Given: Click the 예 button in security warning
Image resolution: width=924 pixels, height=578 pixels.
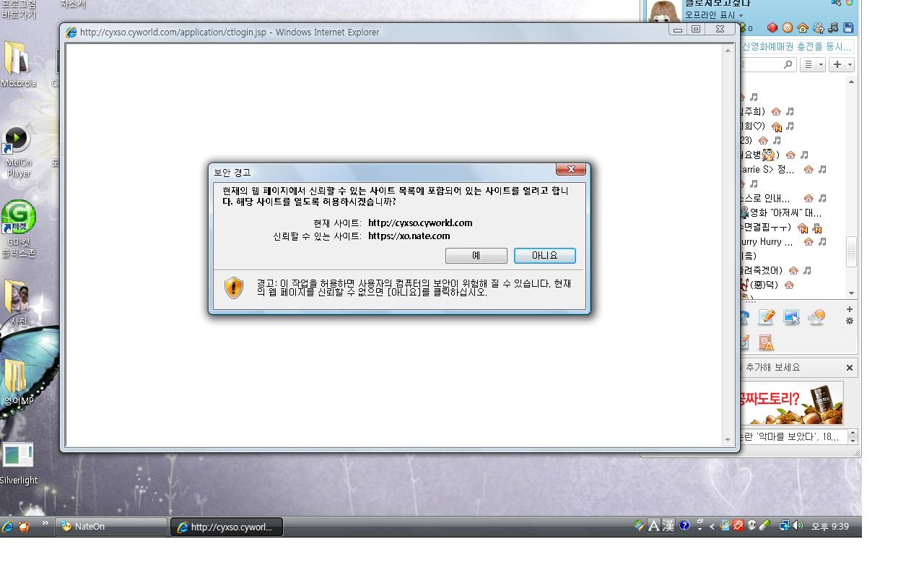Looking at the screenshot, I should [476, 256].
